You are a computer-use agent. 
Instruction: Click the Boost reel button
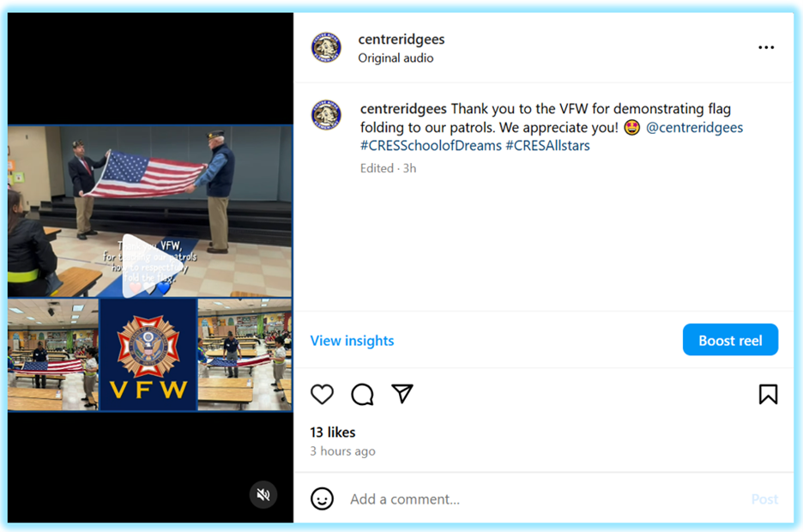730,340
